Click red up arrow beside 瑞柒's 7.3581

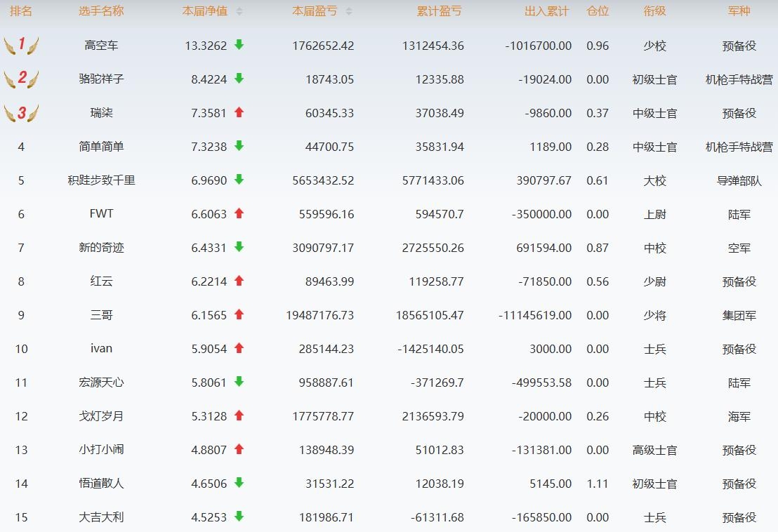click(x=239, y=112)
